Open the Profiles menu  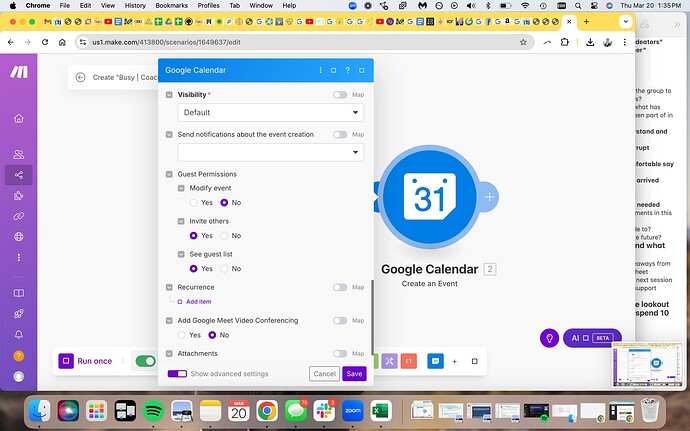click(209, 6)
